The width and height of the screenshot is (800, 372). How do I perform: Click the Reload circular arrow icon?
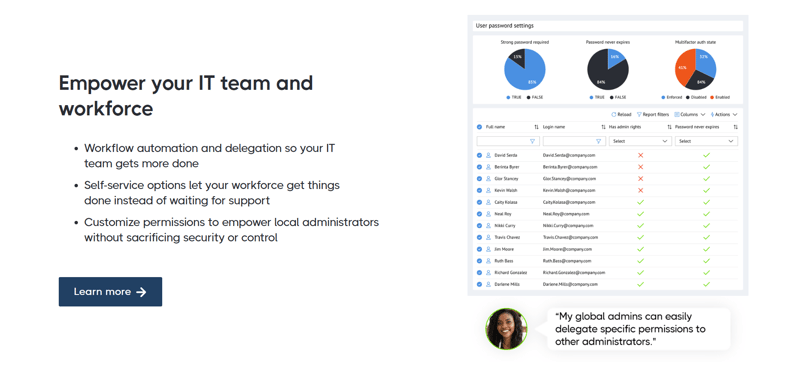(x=614, y=115)
